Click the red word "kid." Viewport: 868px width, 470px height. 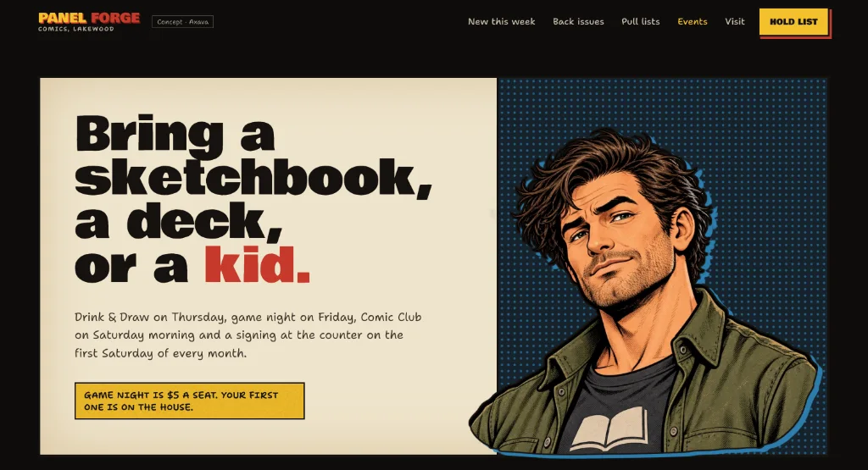[258, 265]
